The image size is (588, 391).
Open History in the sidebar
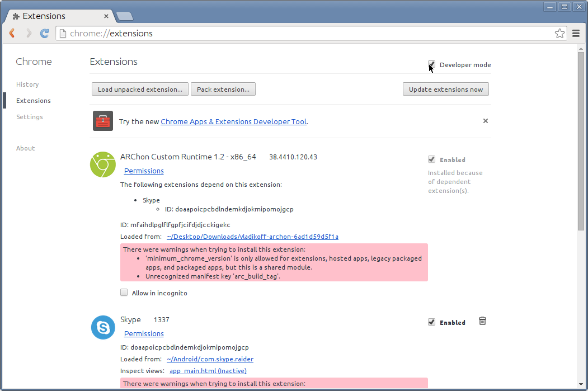click(27, 84)
